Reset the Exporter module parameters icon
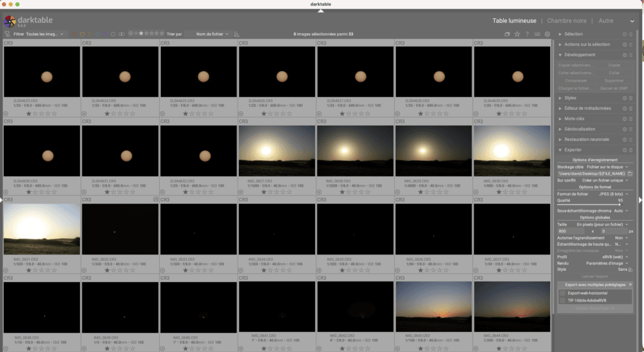Screen dimensions: 644x352 click(625, 150)
